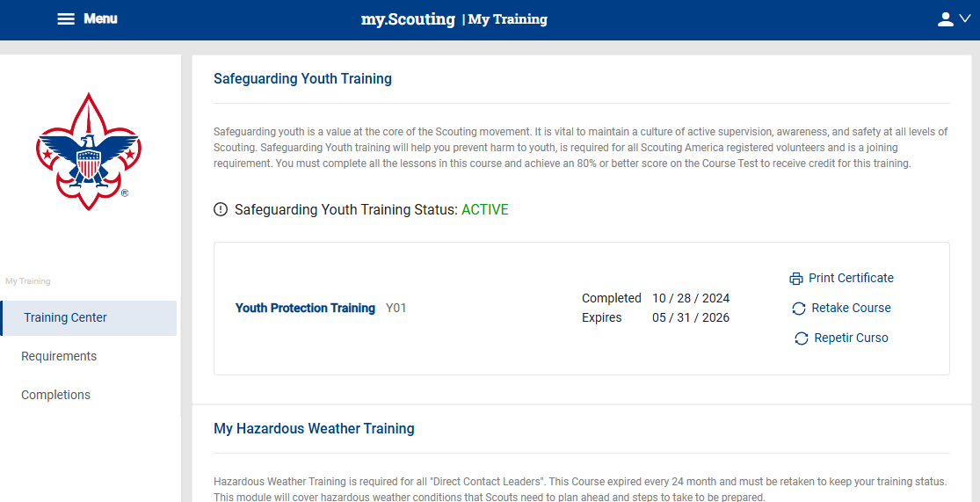Select Training Center in sidebar

[x=90, y=317]
